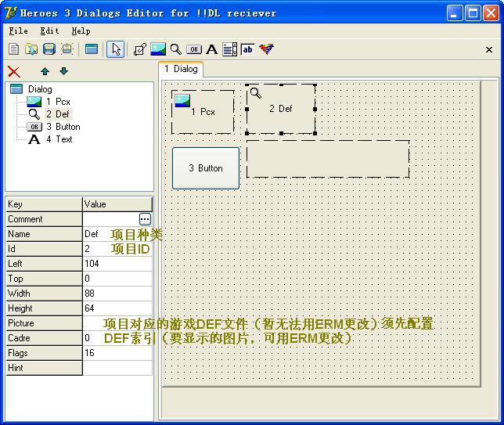Click the New Dialog window icon in toolbar
Image resolution: width=504 pixels, height=425 pixels.
pyautogui.click(x=92, y=49)
